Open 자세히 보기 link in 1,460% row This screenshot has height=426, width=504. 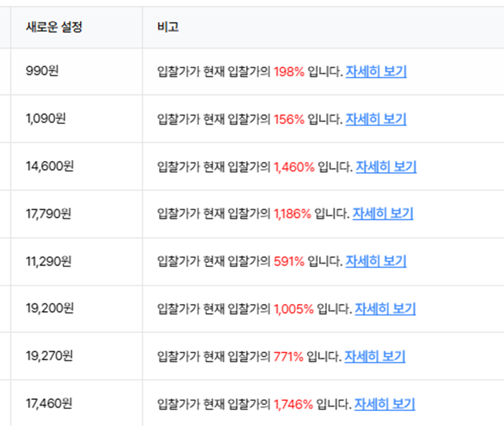pyautogui.click(x=386, y=167)
